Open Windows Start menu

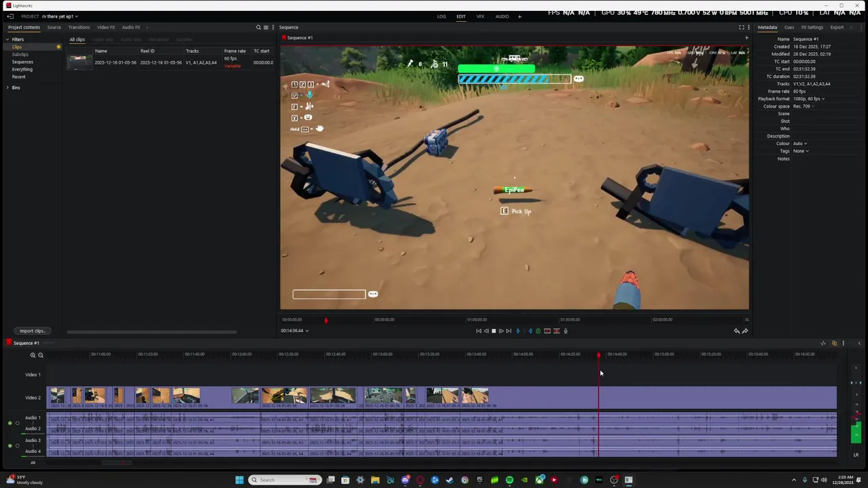pyautogui.click(x=239, y=480)
